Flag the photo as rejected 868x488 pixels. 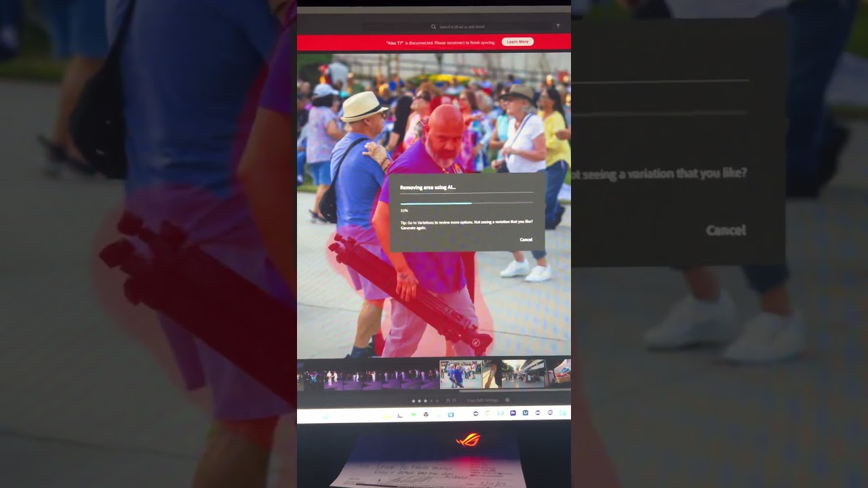pyautogui.click(x=454, y=401)
